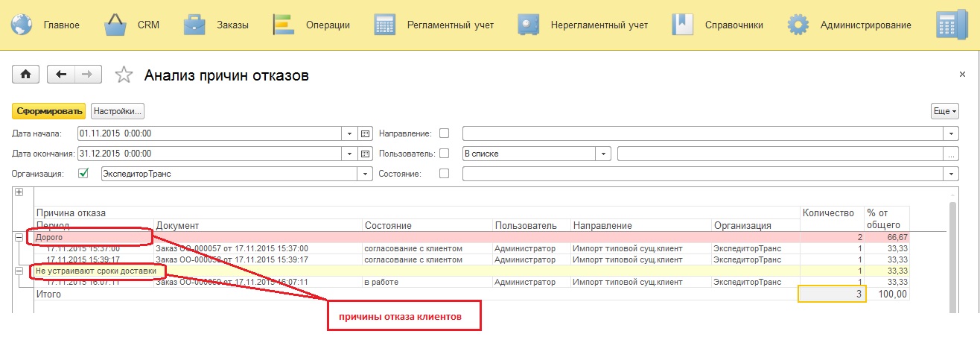Click the ellipsis button for Пользователь list
980x337 pixels.
(952, 154)
